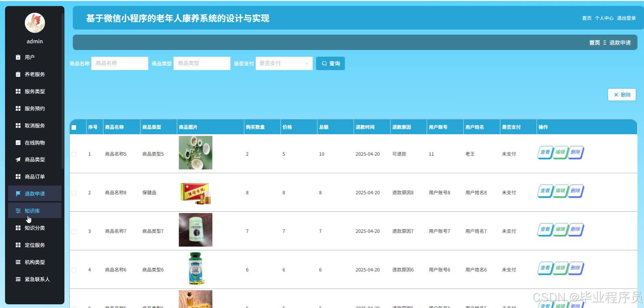
Task: Click the X icon in 删除 button
Action: (616, 95)
